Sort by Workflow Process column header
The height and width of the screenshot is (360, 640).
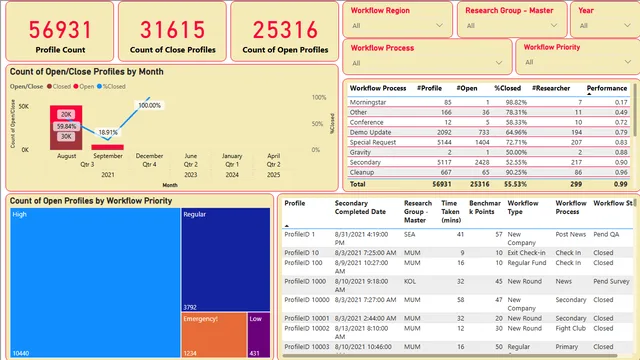[378, 88]
